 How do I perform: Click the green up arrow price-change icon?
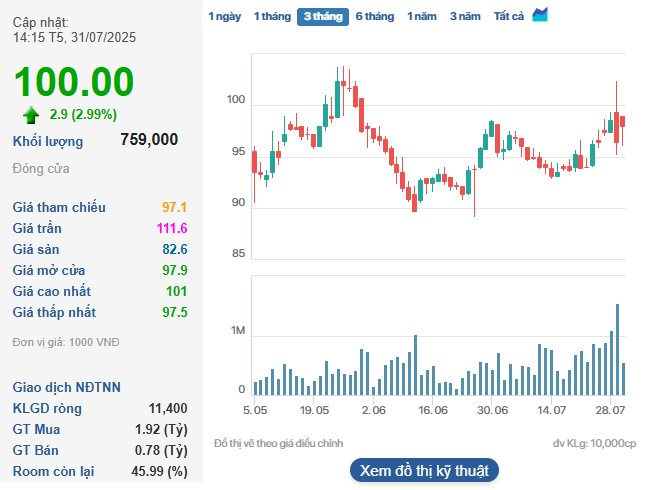coord(31,114)
